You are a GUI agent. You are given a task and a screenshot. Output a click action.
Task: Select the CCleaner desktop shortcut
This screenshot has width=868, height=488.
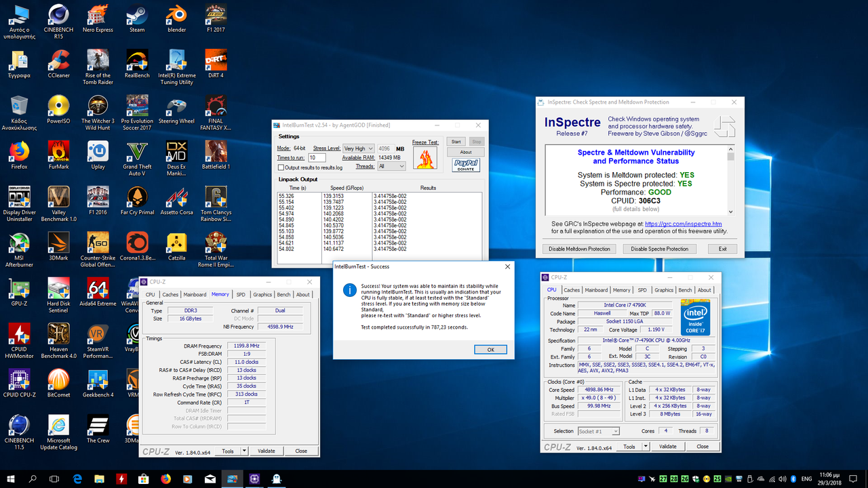58,64
